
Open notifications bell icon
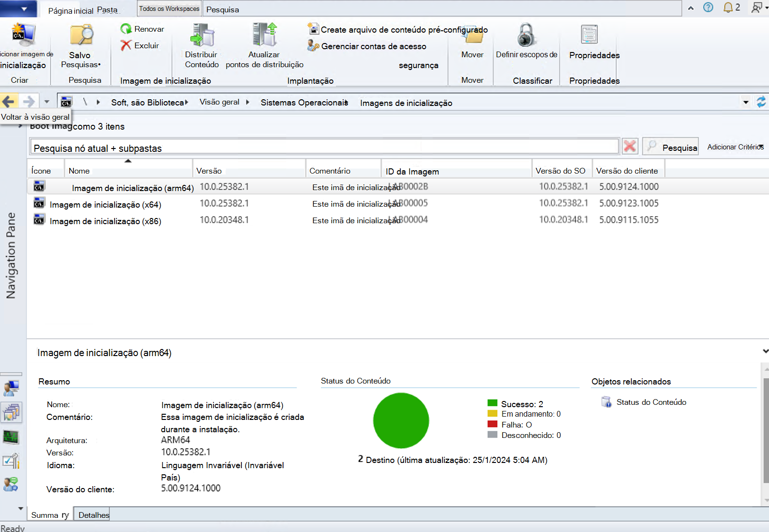(x=728, y=8)
